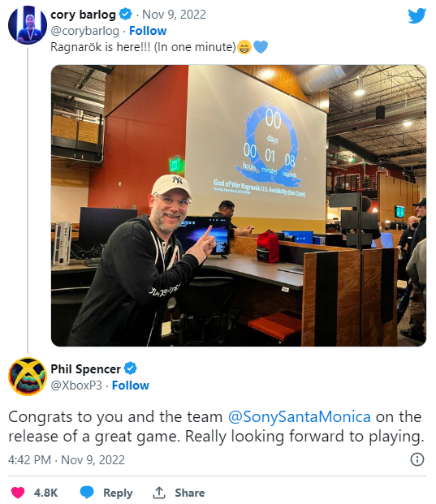Click Phil Spencer's verified checkmark badge
Viewport: 436px width, 504px height.
point(131,368)
